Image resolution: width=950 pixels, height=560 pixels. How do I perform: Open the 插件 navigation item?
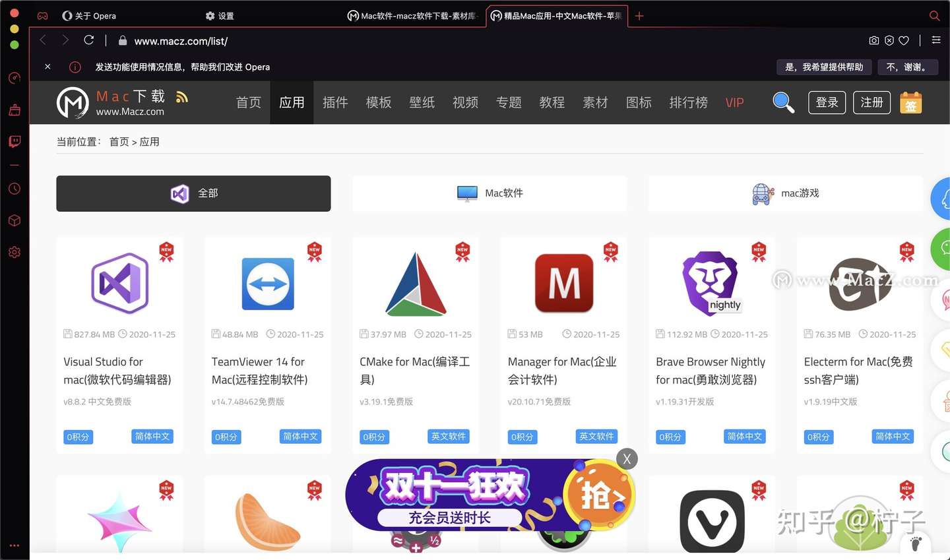(335, 102)
